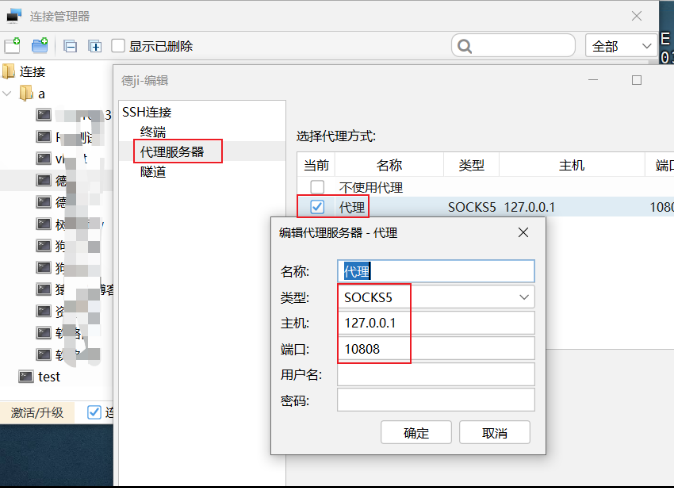Click the 用户名 input field
This screenshot has height=488, width=674.
click(435, 374)
